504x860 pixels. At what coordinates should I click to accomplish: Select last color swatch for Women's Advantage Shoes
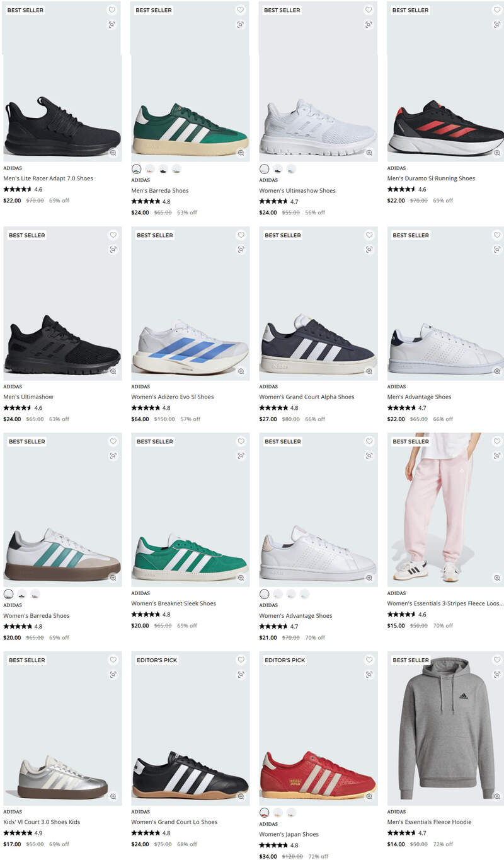pos(305,594)
